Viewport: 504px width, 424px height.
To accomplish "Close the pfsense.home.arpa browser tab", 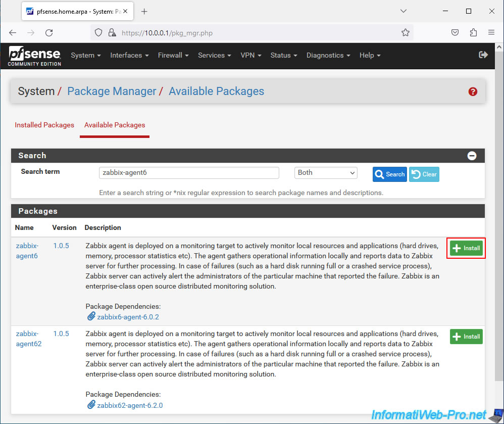I will pos(125,11).
